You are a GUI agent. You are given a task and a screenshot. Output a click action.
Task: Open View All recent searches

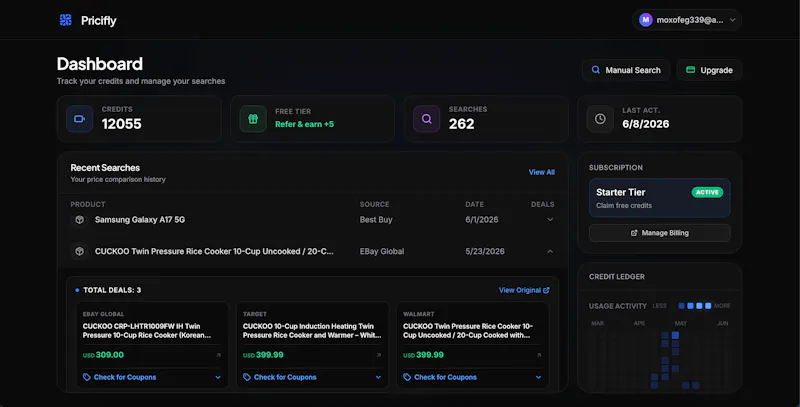(541, 172)
